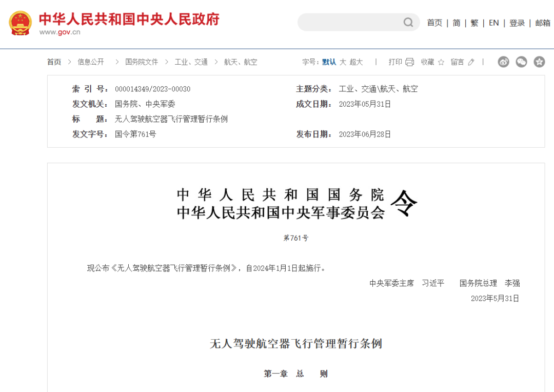Open 航天、航空 breadcrumb link
The height and width of the screenshot is (392, 554).
point(241,62)
